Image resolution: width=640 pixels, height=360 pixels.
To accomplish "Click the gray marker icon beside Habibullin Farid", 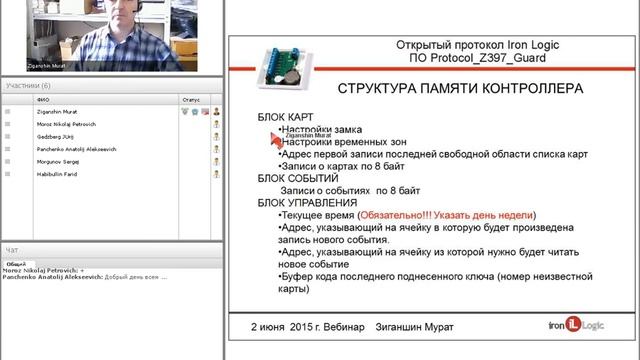I will pos(7,174).
